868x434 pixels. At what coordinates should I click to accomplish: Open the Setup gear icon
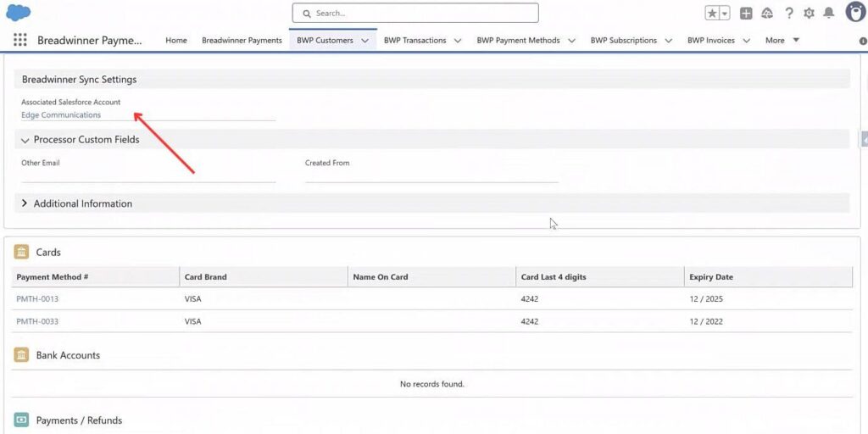click(809, 14)
